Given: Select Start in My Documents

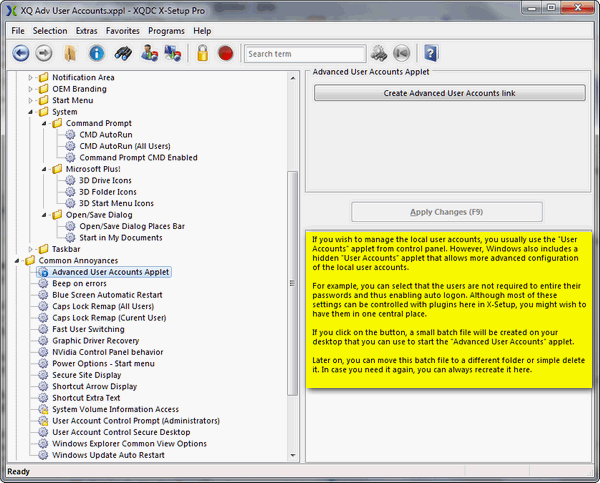Looking at the screenshot, I should (121, 238).
